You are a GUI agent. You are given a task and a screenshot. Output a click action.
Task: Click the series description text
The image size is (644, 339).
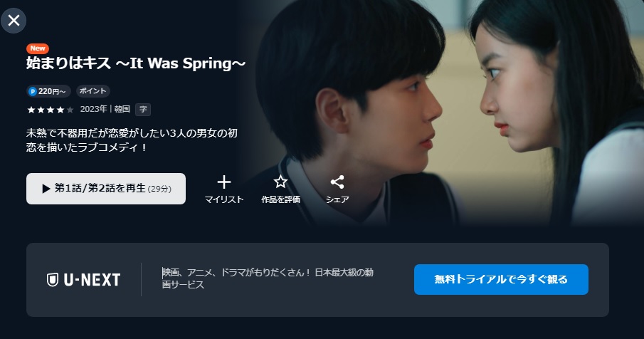(132, 140)
